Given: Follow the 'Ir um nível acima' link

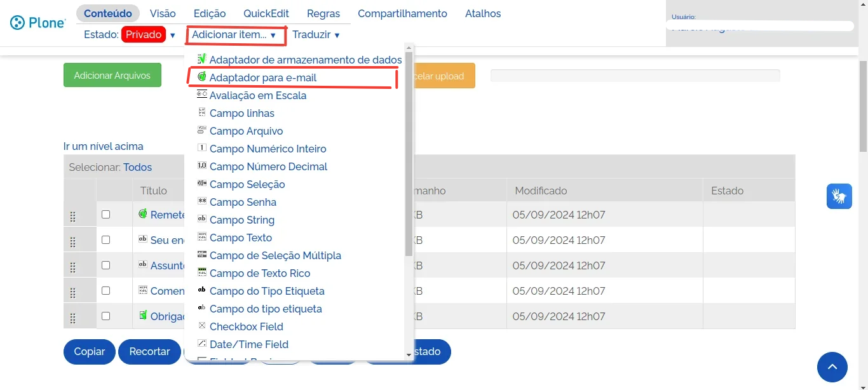Looking at the screenshot, I should [x=103, y=146].
